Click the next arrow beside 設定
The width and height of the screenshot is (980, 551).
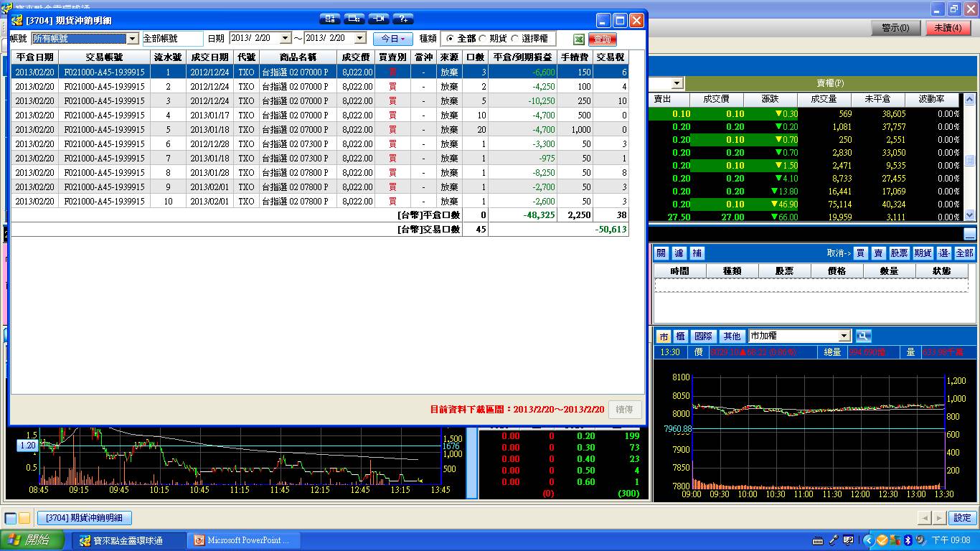coord(940,518)
